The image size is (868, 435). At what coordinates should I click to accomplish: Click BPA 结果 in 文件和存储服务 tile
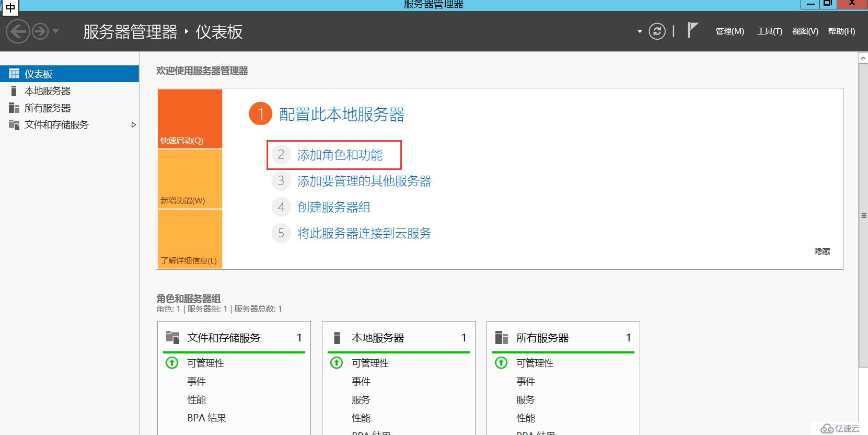click(x=207, y=418)
